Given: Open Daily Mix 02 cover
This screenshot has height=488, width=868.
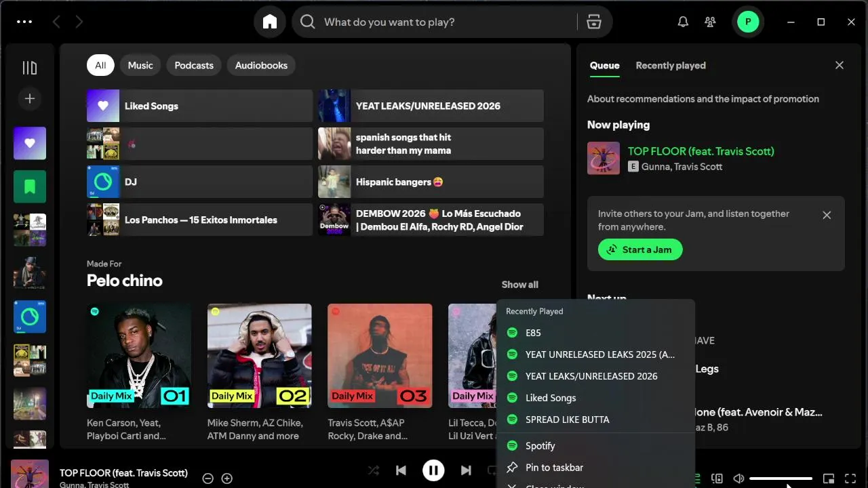Looking at the screenshot, I should click(260, 356).
